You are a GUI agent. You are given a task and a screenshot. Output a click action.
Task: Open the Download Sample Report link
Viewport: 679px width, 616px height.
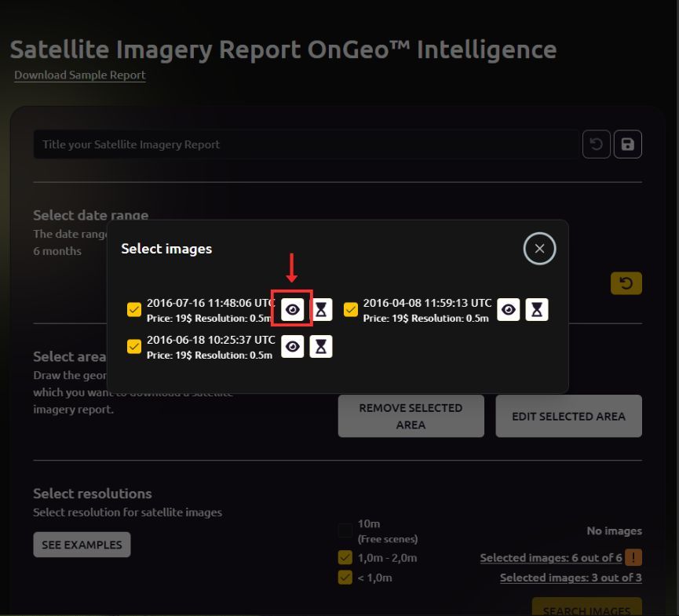point(80,75)
